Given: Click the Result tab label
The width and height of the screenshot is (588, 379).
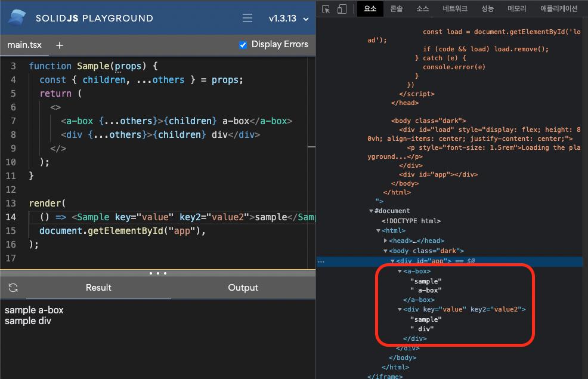Looking at the screenshot, I should [98, 287].
